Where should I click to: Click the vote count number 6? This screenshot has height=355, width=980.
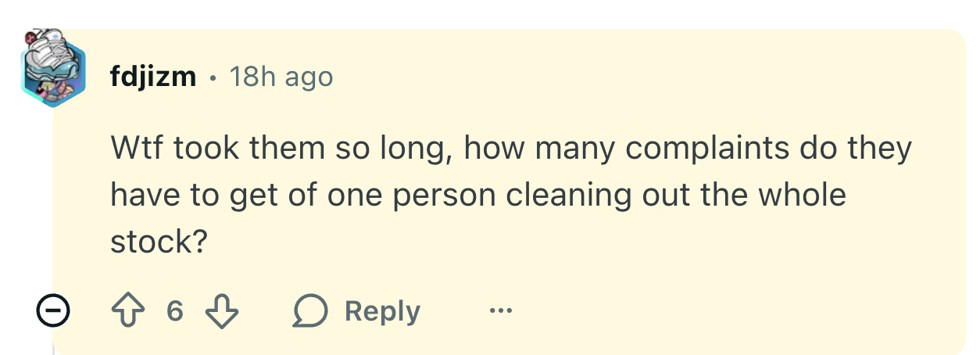pos(176,311)
